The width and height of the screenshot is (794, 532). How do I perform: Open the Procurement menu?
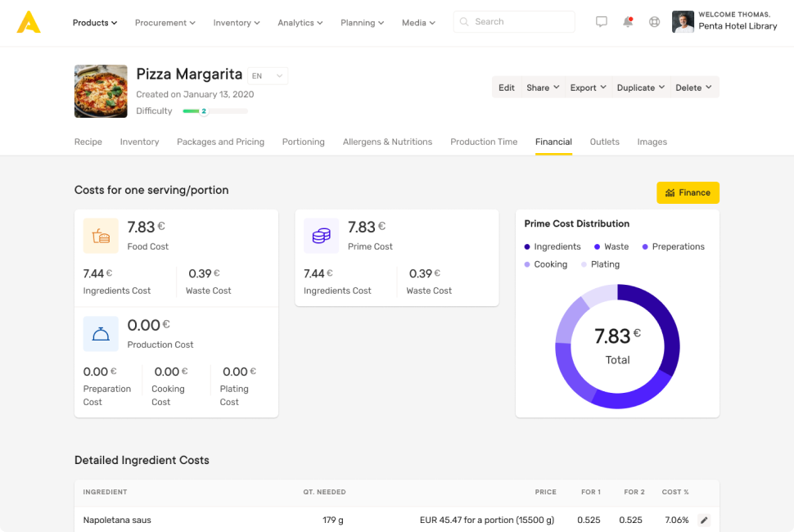click(165, 23)
